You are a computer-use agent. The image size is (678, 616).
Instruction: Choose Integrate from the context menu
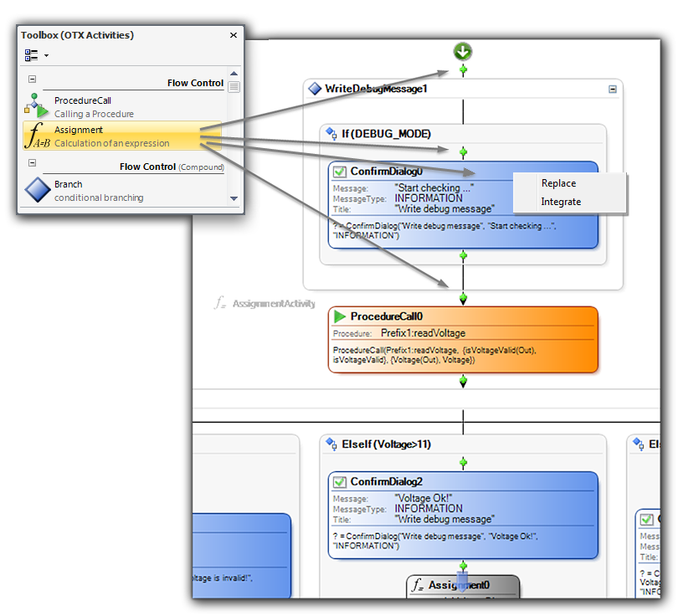(561, 202)
